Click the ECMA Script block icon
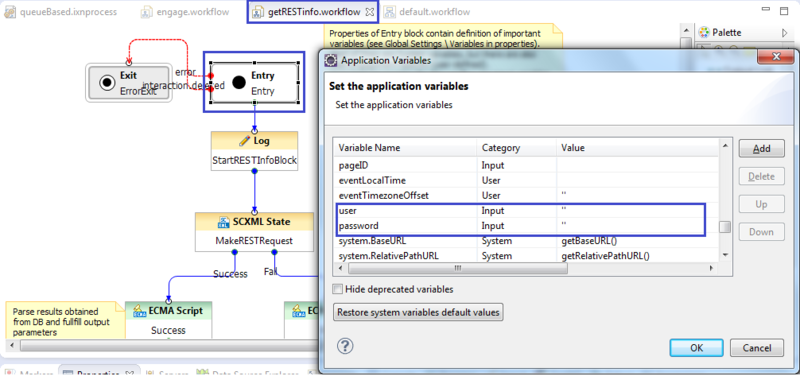 pos(140,311)
